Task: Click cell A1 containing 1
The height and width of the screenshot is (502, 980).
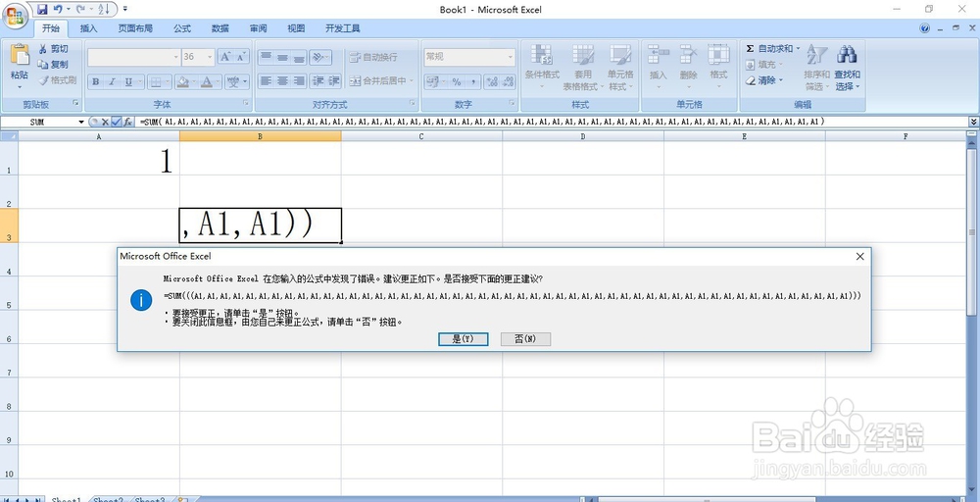Action: click(99, 159)
